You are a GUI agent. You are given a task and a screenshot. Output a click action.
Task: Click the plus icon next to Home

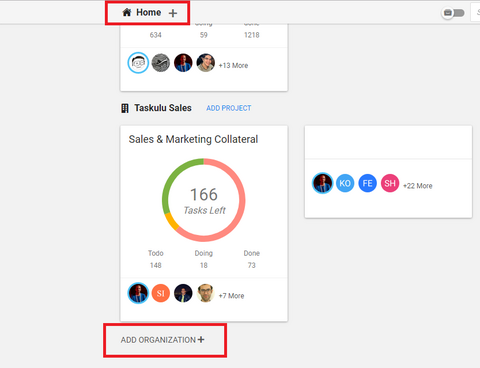[173, 13]
